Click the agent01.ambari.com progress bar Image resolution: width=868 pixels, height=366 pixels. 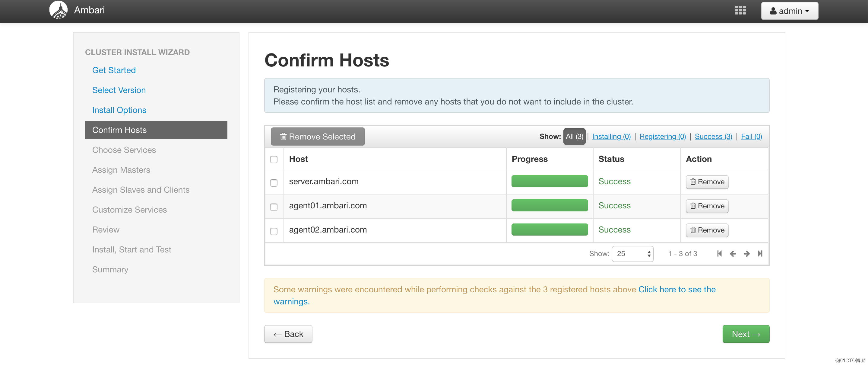[549, 205]
